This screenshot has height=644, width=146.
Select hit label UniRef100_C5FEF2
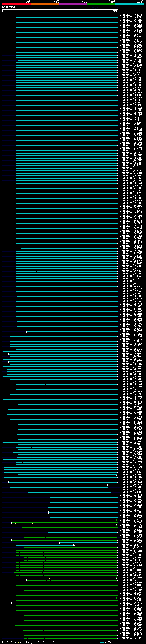pyautogui.click(x=131, y=560)
